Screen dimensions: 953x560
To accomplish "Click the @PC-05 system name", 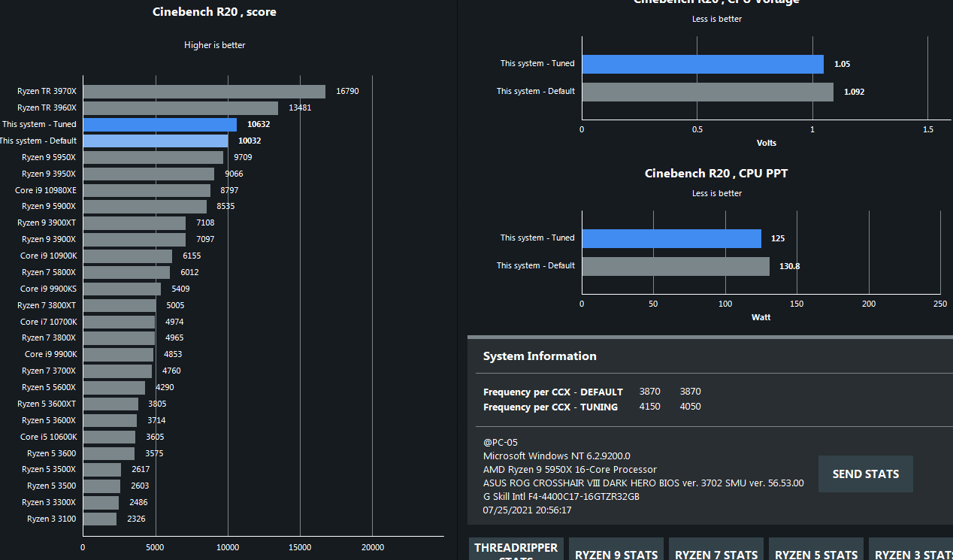I will coord(501,443).
